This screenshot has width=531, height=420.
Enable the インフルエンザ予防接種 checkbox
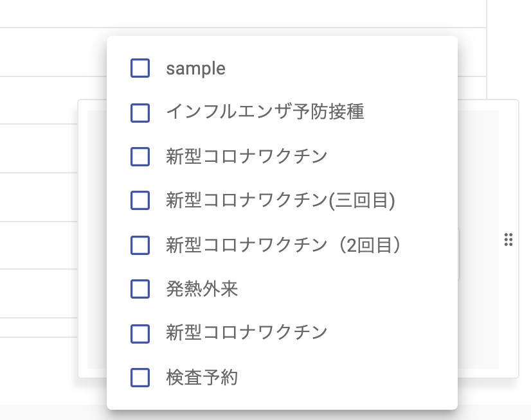pos(140,112)
